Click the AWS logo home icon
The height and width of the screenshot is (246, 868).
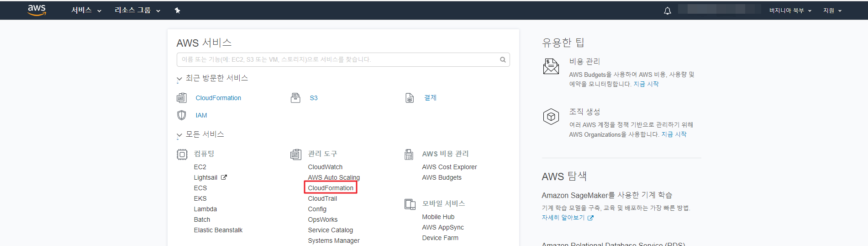(37, 10)
